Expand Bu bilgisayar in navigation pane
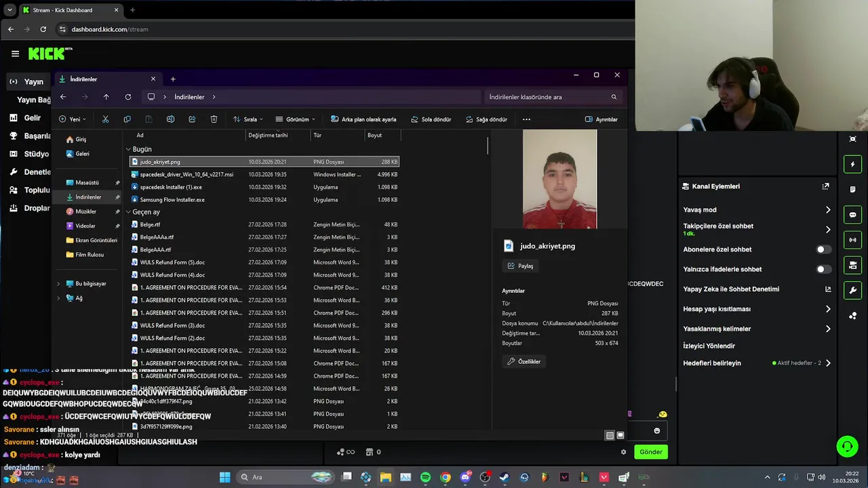Screen dimensions: 868x488 click(x=58, y=284)
